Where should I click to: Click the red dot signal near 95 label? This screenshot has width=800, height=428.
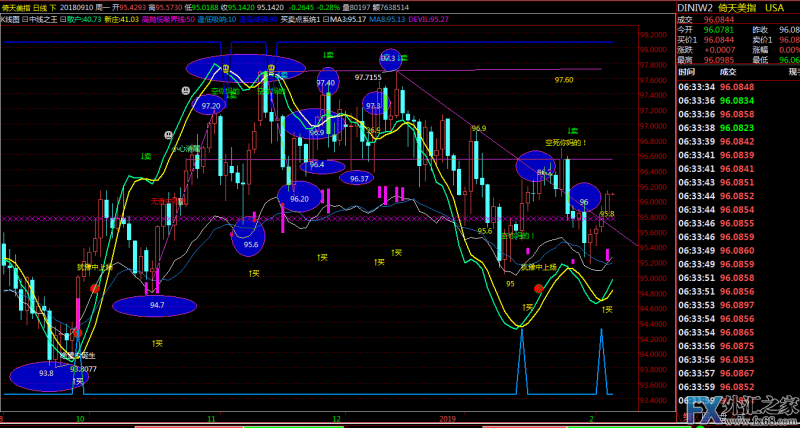click(538, 288)
